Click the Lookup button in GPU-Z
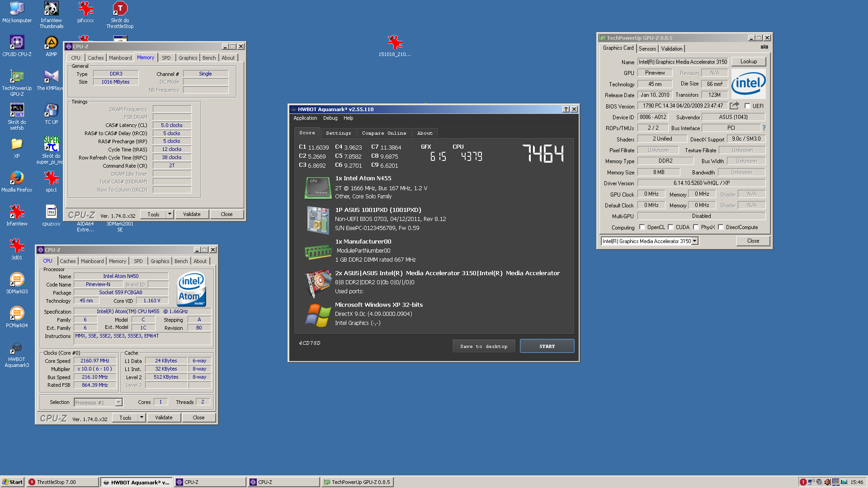 click(x=749, y=61)
